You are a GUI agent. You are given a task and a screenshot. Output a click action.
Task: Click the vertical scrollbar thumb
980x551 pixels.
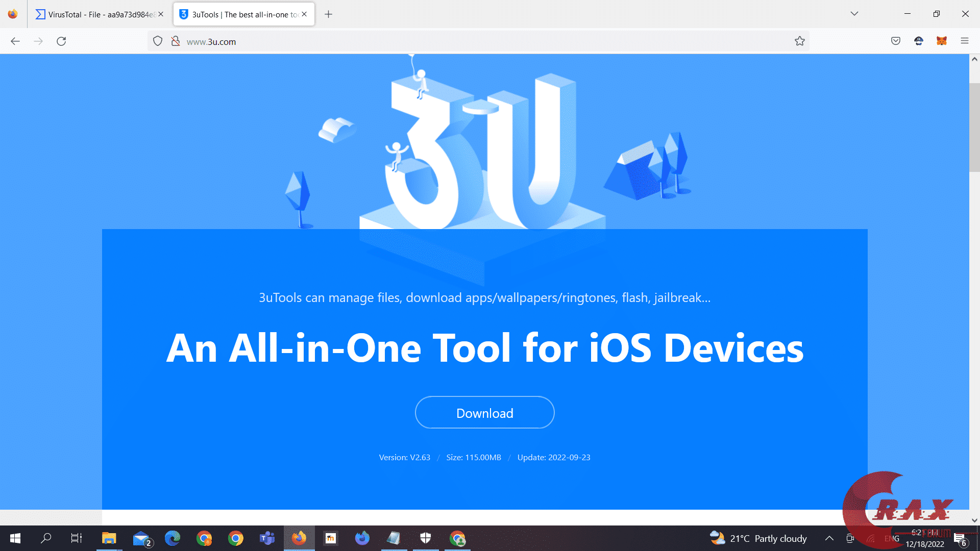[x=974, y=128]
